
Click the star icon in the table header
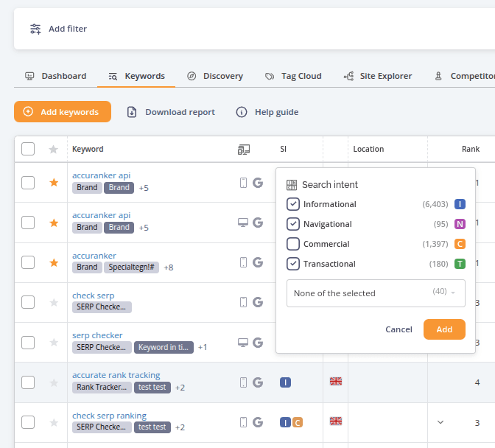(54, 149)
